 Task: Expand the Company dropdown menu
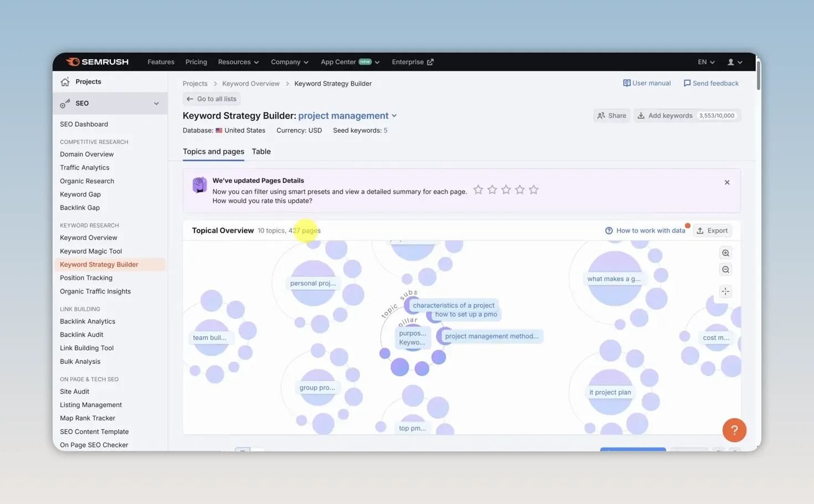point(290,62)
